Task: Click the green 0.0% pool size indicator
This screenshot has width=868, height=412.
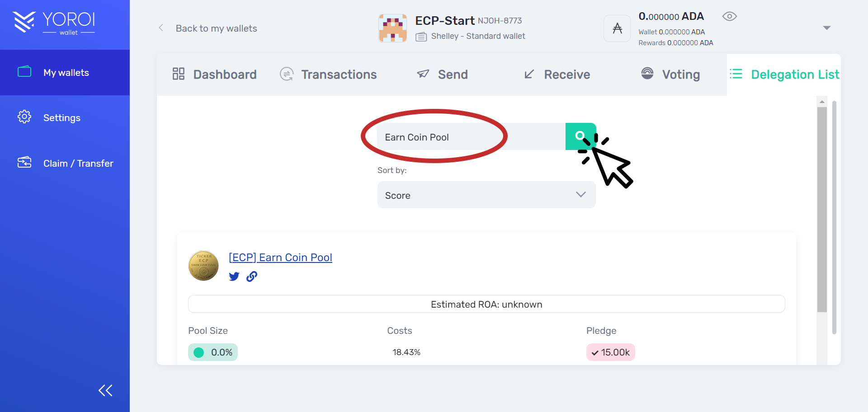Action: (x=212, y=352)
